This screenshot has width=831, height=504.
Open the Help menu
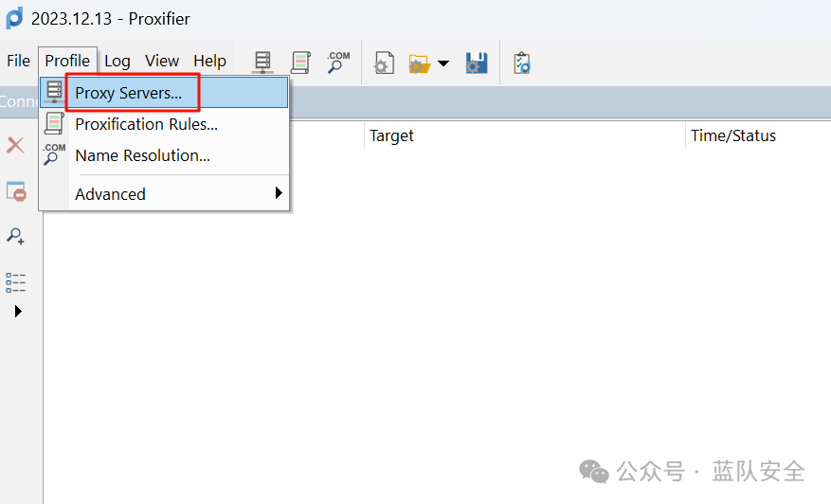pos(209,61)
